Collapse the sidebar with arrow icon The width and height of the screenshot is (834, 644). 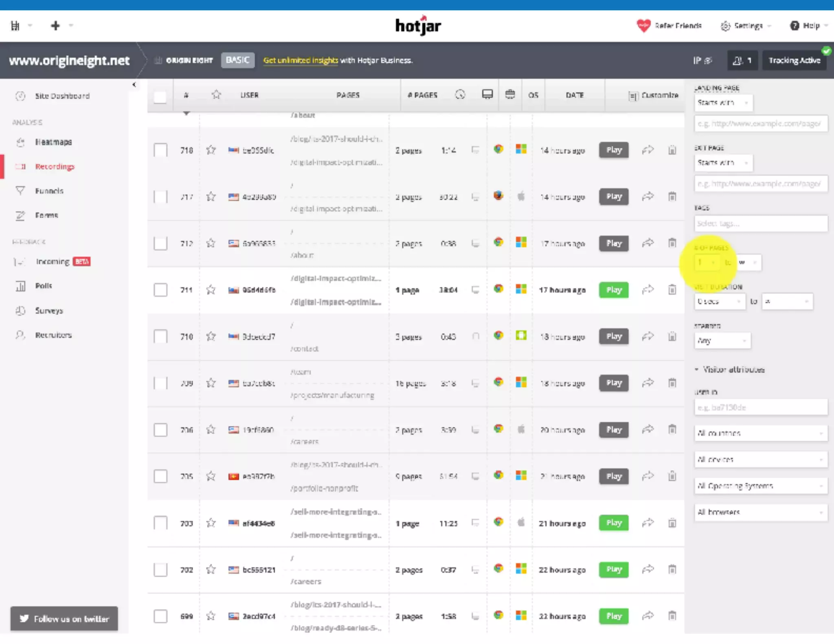[134, 85]
